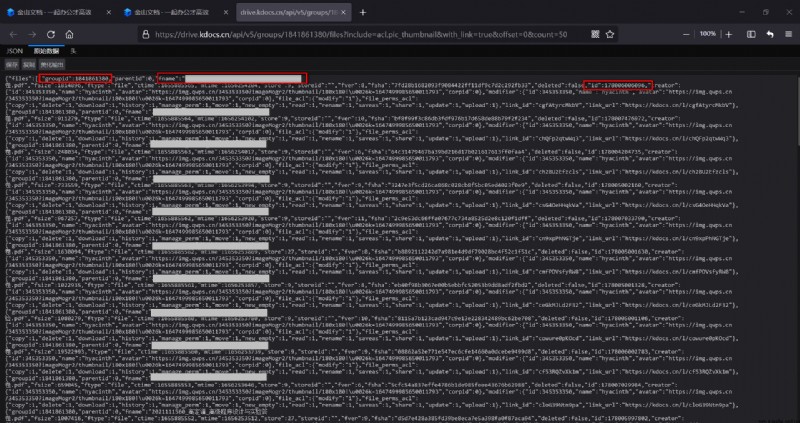Open the 头 headers tab
Viewport: 800px width, 423px height.
(x=73, y=51)
